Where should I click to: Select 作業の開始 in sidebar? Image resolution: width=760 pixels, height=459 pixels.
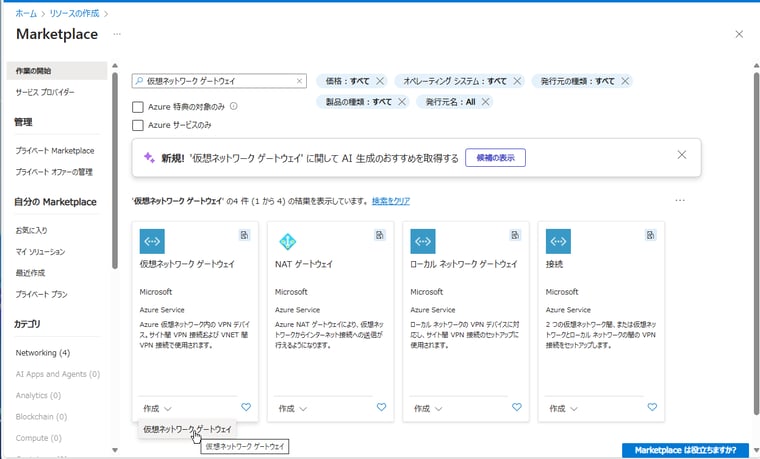coord(57,71)
